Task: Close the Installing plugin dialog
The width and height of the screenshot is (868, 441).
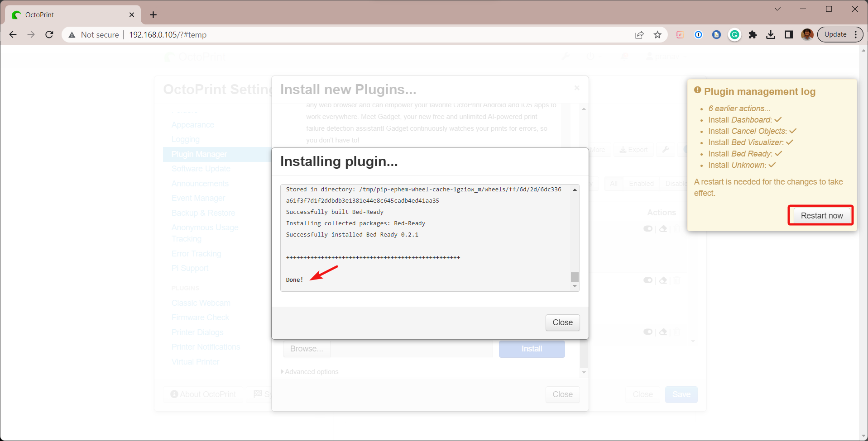Action: tap(562, 322)
